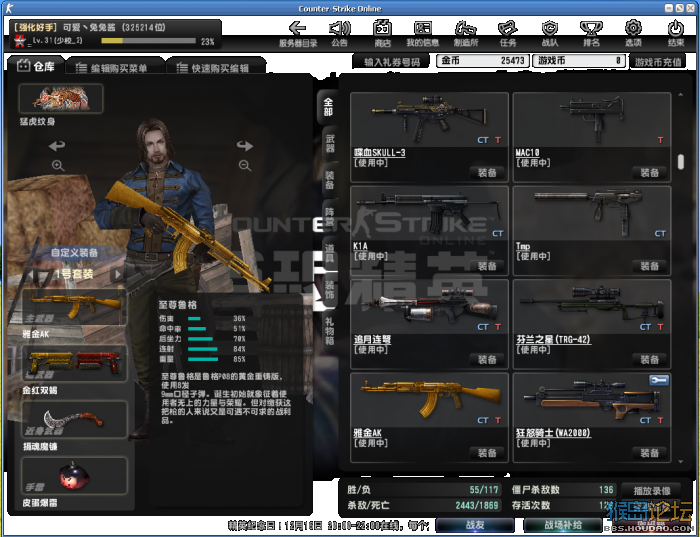Image resolution: width=700 pixels, height=537 pixels.
Task: Open the My Info (我的信息) icon
Action: (x=422, y=29)
